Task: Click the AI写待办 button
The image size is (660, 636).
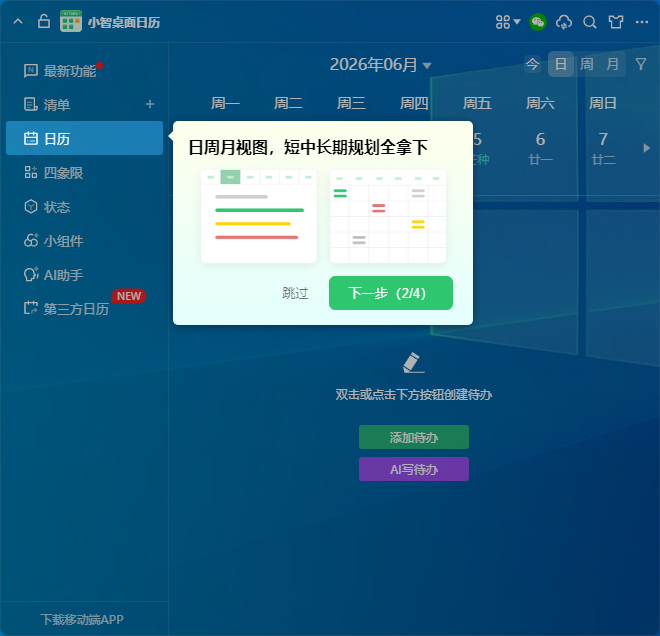Action: pos(414,469)
